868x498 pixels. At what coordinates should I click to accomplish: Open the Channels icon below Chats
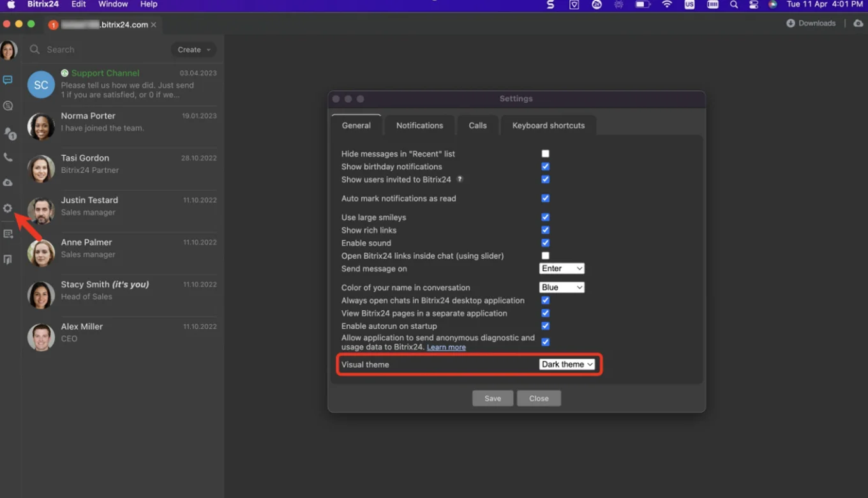[x=8, y=105]
